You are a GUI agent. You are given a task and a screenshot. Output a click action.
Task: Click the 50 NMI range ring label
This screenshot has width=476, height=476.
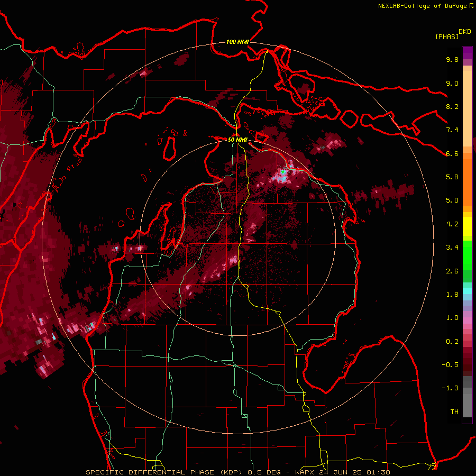[237, 140]
